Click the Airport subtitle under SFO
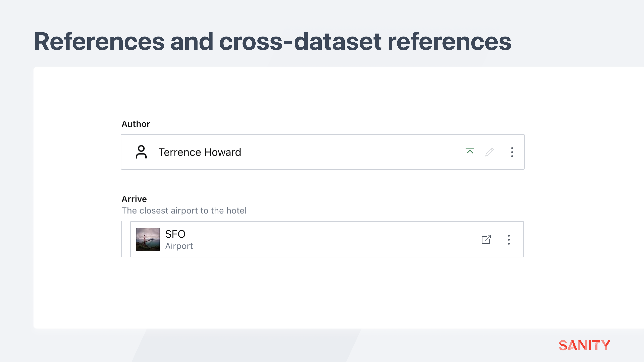644x362 pixels. coord(179,246)
